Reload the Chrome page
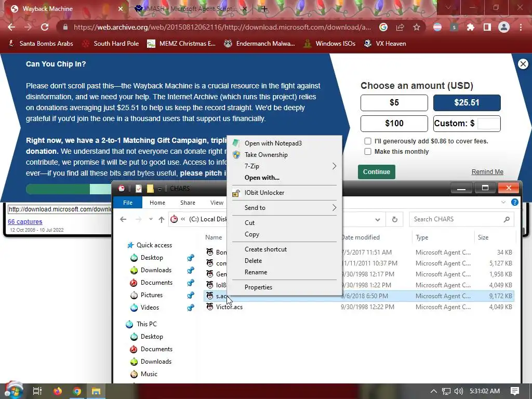The image size is (532, 399). (x=45, y=27)
